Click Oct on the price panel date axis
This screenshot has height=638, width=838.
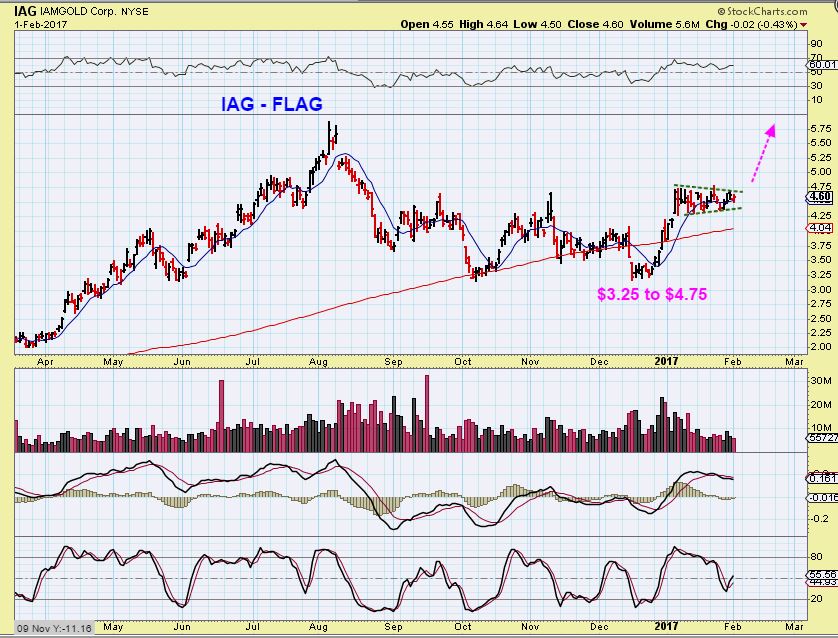[463, 362]
